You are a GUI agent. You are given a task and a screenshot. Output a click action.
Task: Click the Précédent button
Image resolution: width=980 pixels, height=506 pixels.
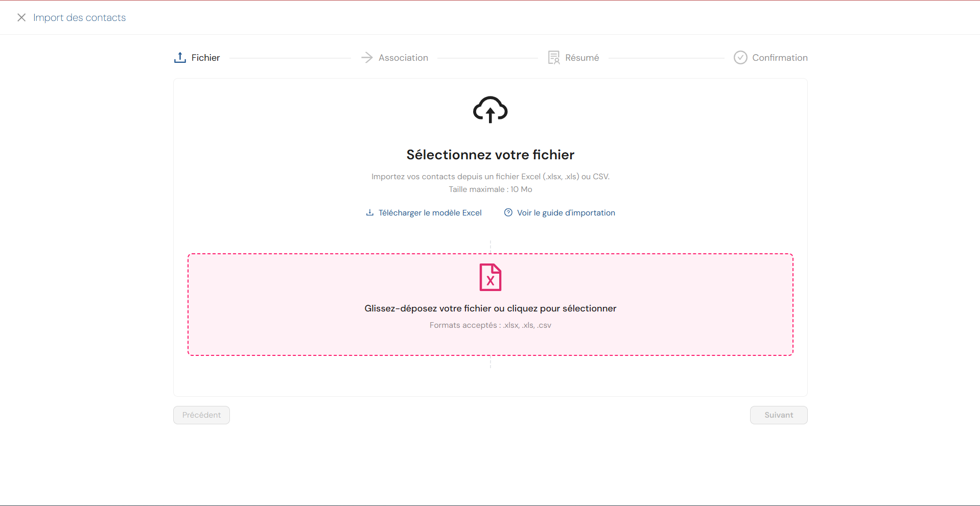[x=201, y=415]
